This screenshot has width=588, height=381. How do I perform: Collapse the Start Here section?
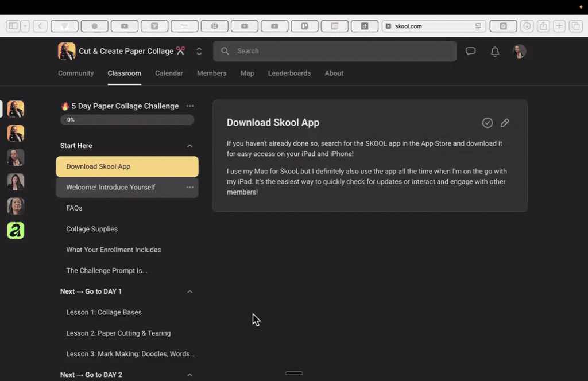tap(189, 146)
